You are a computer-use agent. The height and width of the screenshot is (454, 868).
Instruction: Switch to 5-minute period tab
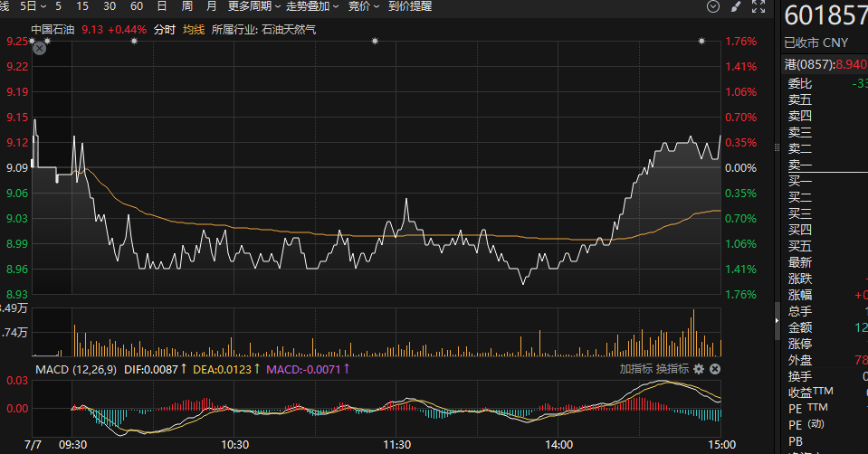tap(58, 6)
